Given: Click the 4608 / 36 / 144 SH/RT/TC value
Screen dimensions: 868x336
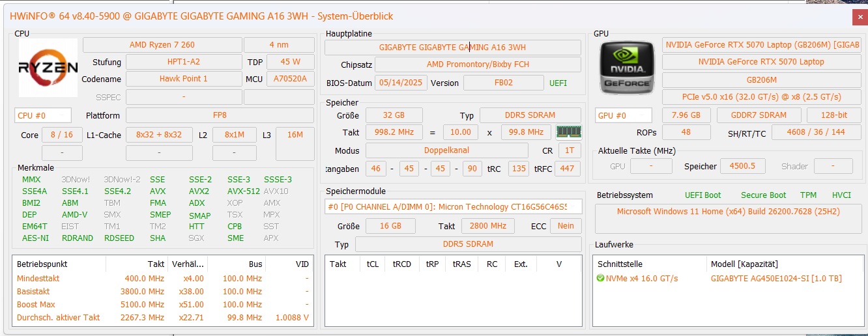Looking at the screenshot, I should (816, 132).
